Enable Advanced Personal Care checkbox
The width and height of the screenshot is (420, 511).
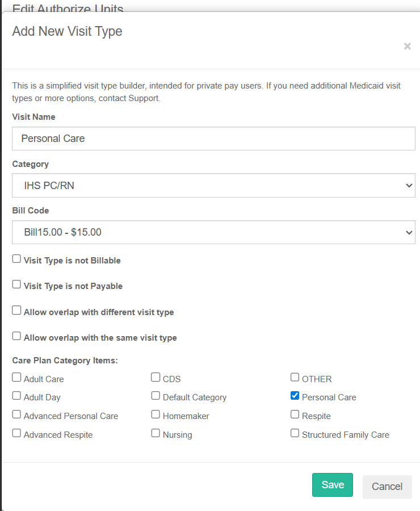(17, 415)
